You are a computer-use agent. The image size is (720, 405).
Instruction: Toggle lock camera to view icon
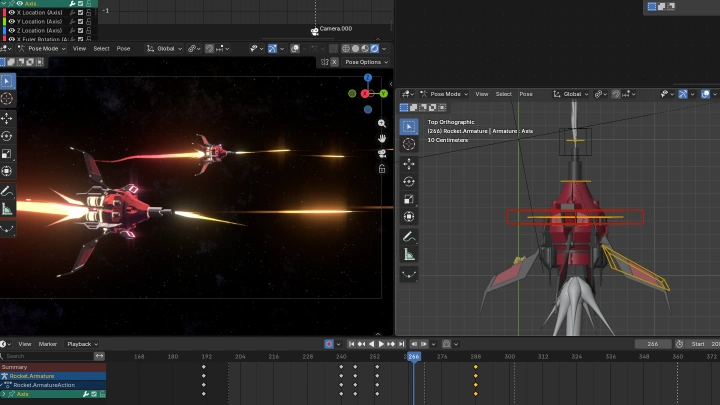(x=382, y=169)
